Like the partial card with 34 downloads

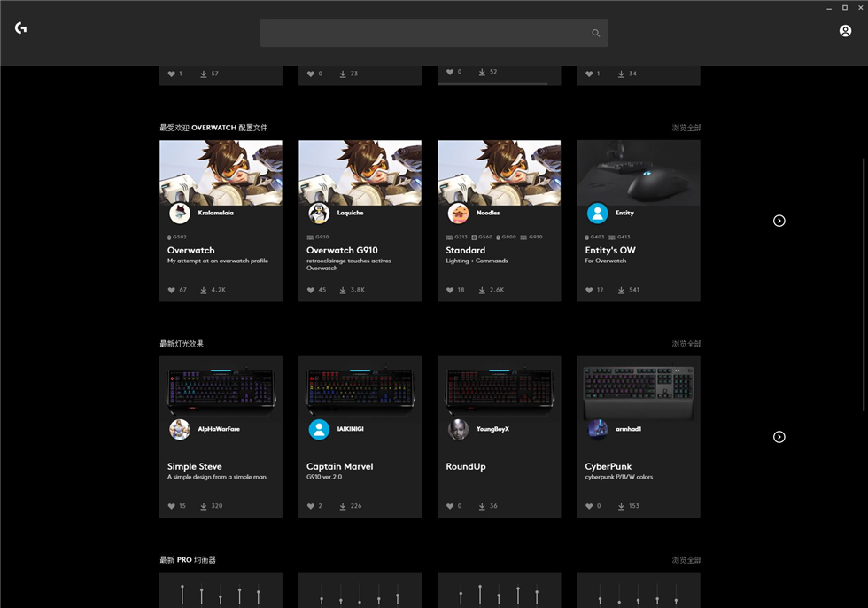tap(589, 74)
